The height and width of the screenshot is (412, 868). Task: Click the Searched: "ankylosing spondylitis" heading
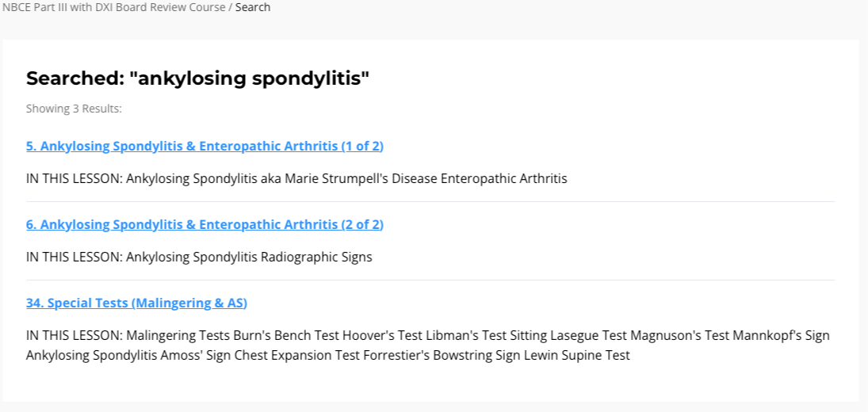[x=197, y=78]
